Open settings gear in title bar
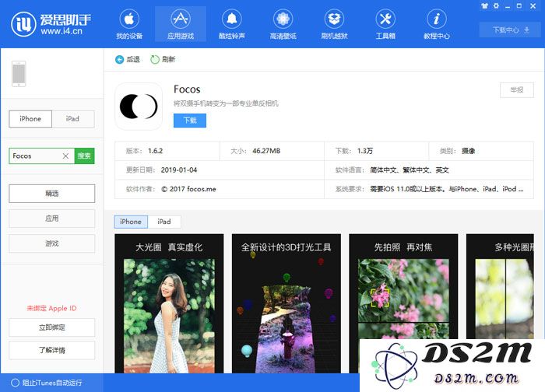 coord(496,6)
